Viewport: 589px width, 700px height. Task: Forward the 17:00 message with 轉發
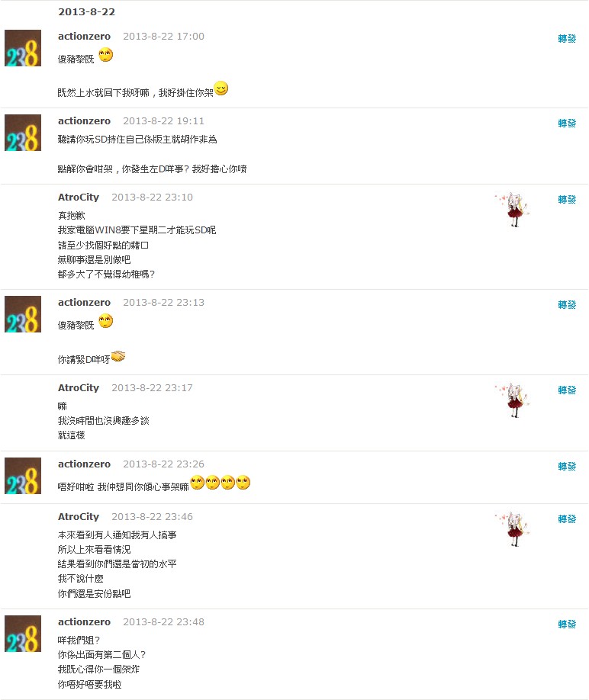(x=567, y=39)
